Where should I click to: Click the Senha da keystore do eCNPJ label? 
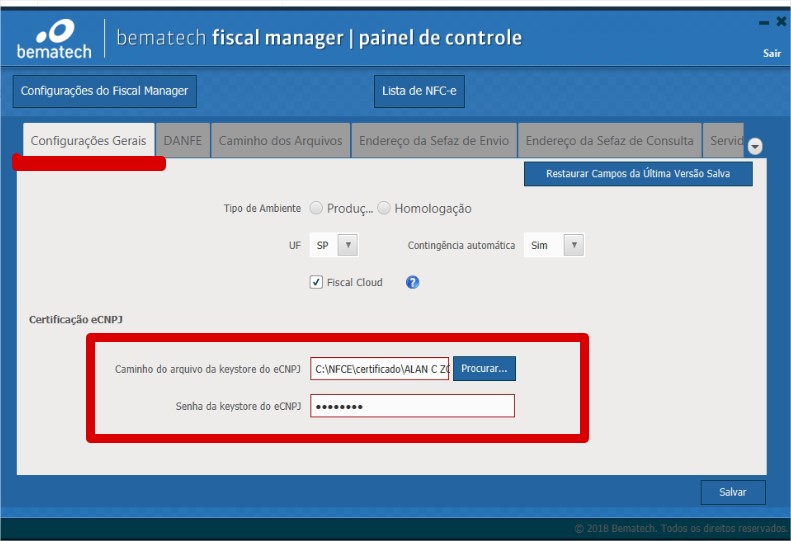point(238,406)
